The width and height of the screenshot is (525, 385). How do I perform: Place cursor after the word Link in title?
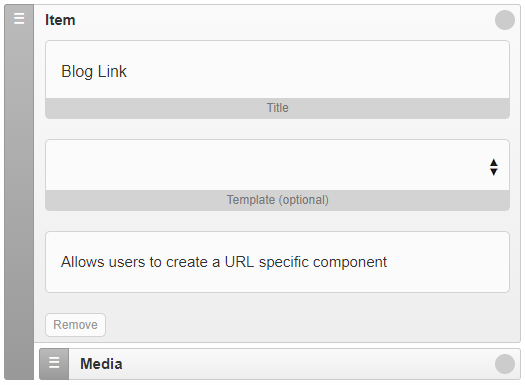[x=128, y=71]
